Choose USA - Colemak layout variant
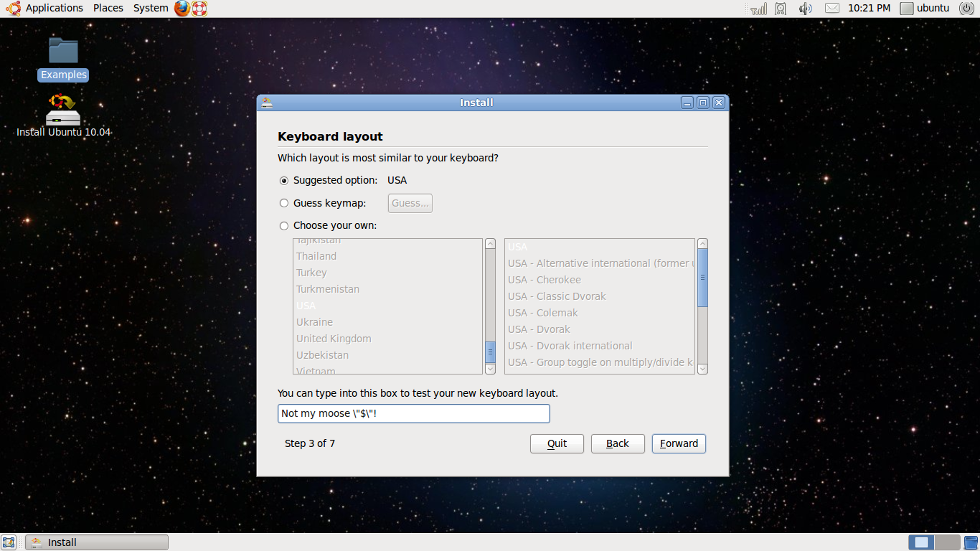Screen dimensions: 980x551 tap(600, 313)
